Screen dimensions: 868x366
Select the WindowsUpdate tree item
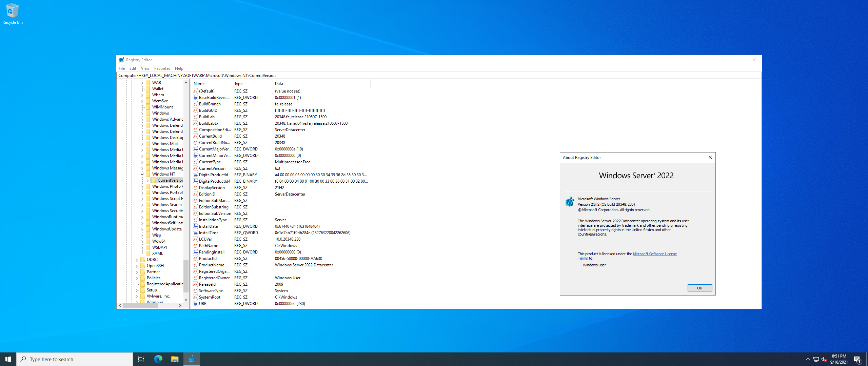(167, 229)
